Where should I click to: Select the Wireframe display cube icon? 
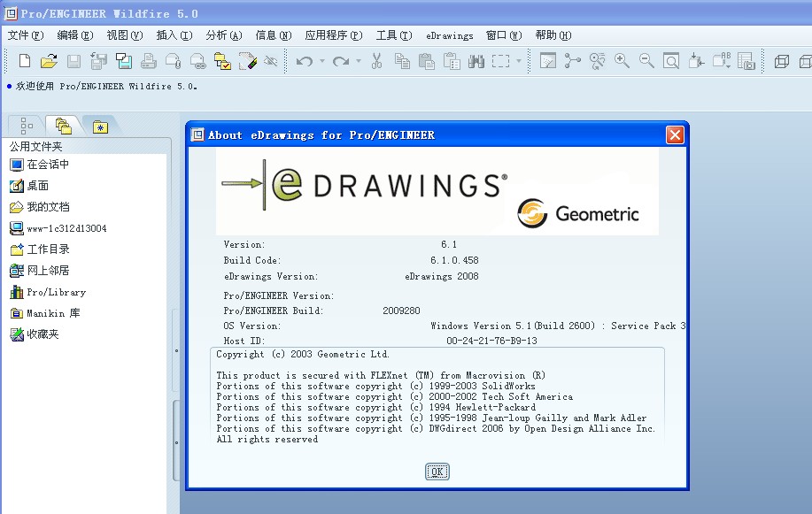click(x=781, y=61)
